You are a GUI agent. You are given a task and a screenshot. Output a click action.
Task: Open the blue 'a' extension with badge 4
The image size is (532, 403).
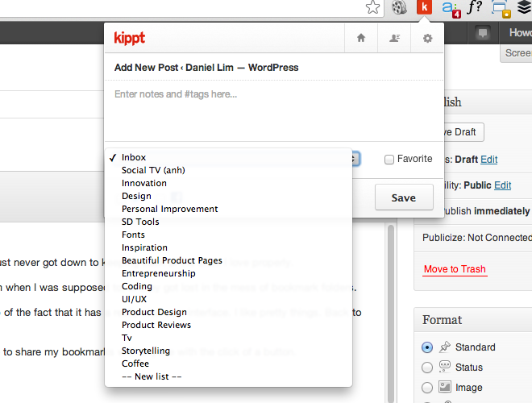tap(451, 9)
